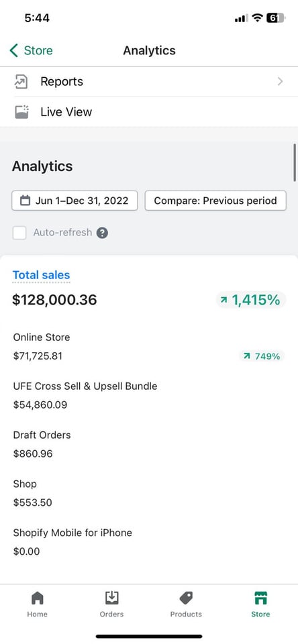Tap the battery indicator in status bar
This screenshot has height=644, width=298.
[276, 18]
